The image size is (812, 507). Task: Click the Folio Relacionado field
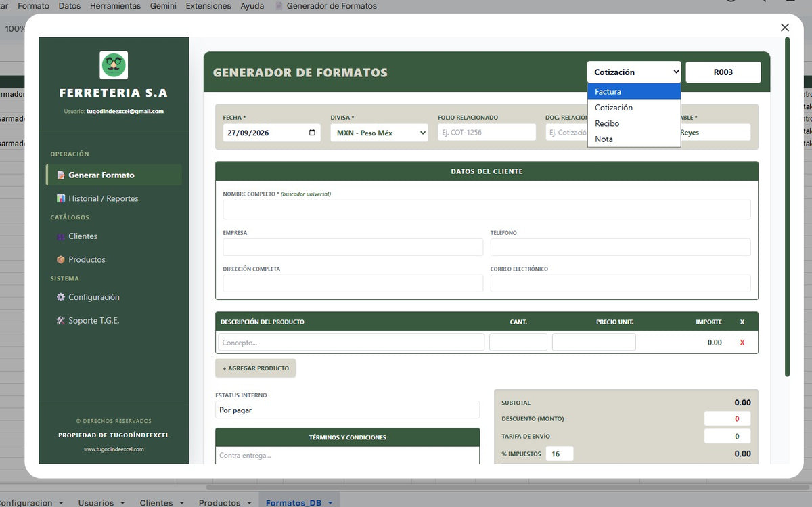coord(487,133)
